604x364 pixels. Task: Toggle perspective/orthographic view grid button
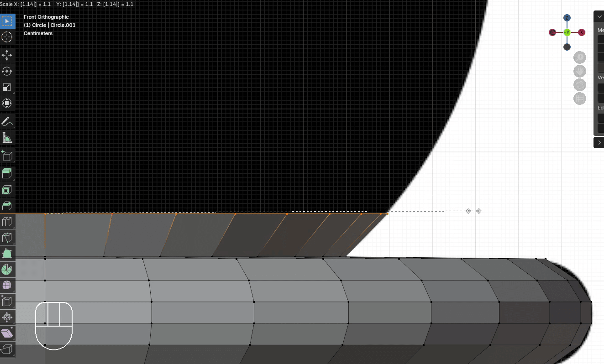coord(580,98)
